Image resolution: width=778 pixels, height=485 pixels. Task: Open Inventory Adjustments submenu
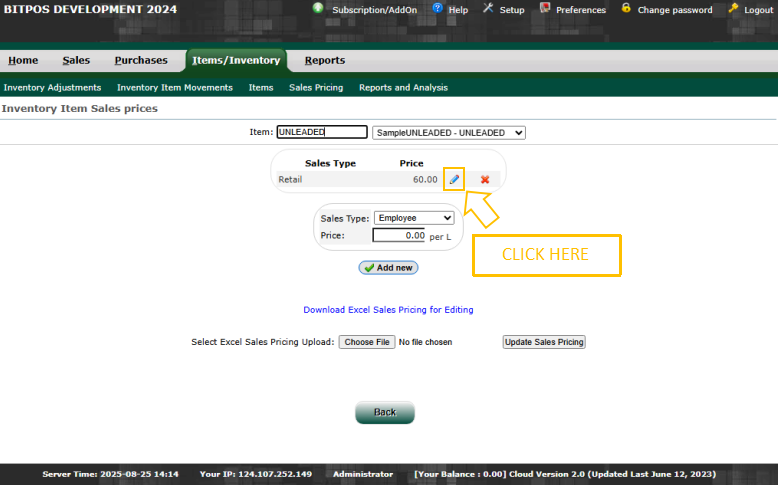[52, 88]
